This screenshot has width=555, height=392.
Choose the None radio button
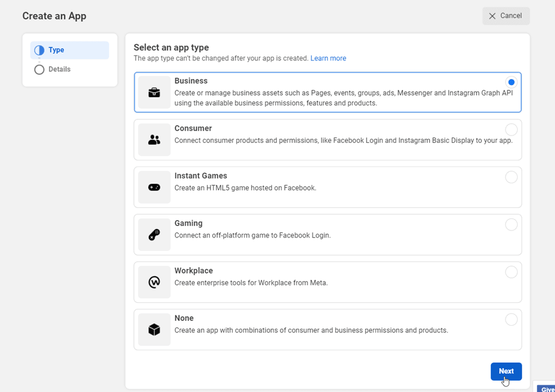point(511,320)
